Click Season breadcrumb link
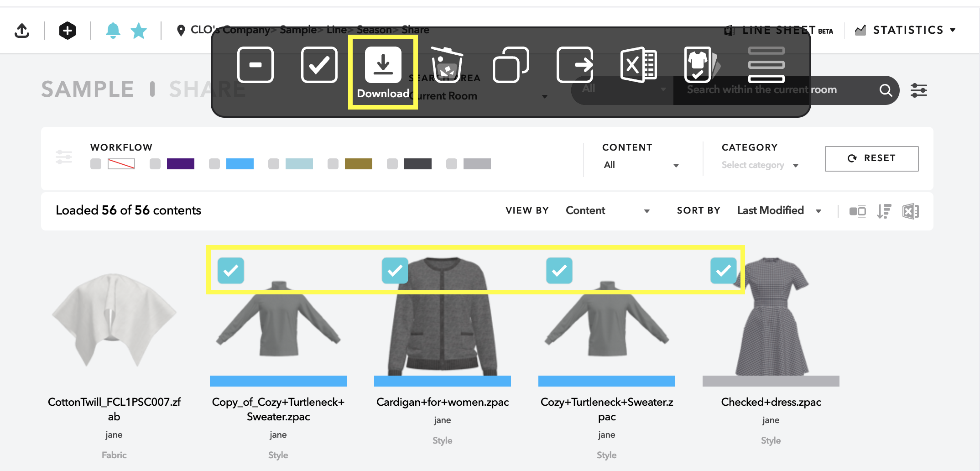The image size is (980, 471). (374, 30)
